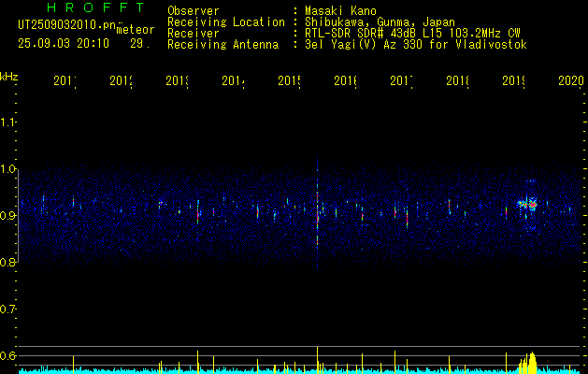Click the 'Receiver' field label
This screenshot has height=374, width=588.
[x=194, y=34]
